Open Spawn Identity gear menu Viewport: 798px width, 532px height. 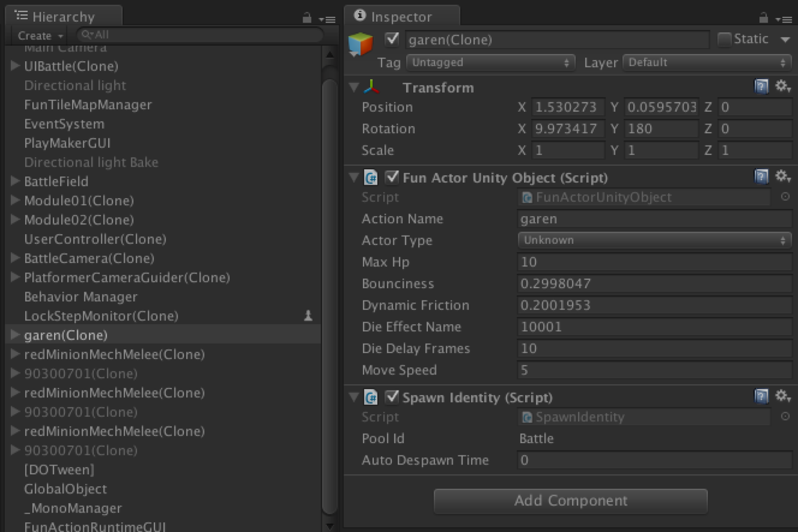click(783, 397)
